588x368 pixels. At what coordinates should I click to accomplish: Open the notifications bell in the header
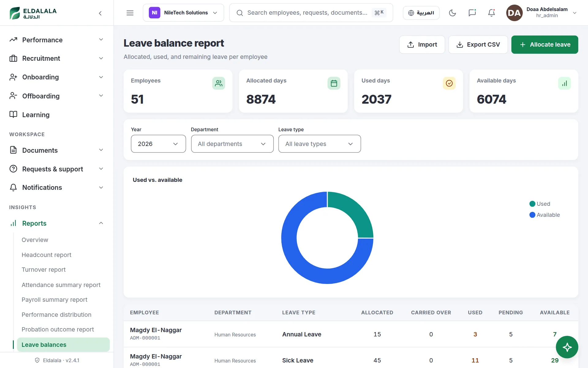tap(492, 13)
